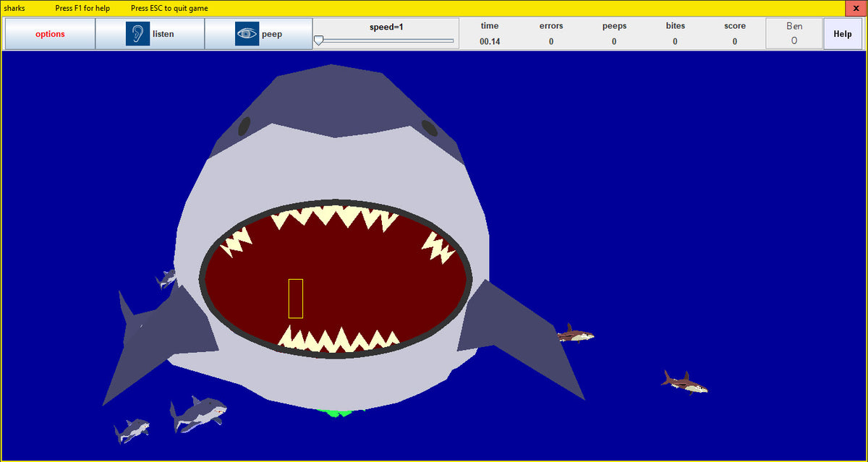
Task: Click the big shark's left eye
Action: tap(244, 126)
